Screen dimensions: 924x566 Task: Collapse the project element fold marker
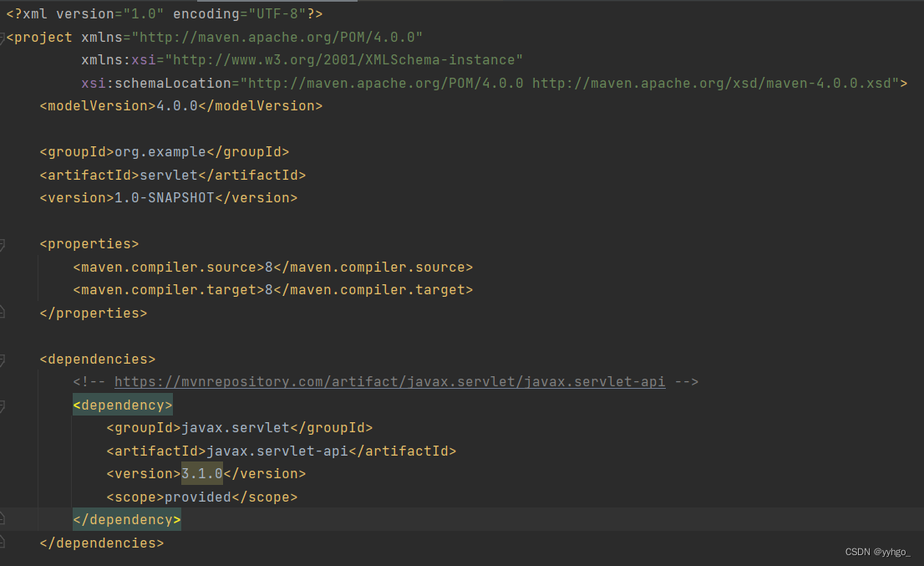[x=3, y=38]
